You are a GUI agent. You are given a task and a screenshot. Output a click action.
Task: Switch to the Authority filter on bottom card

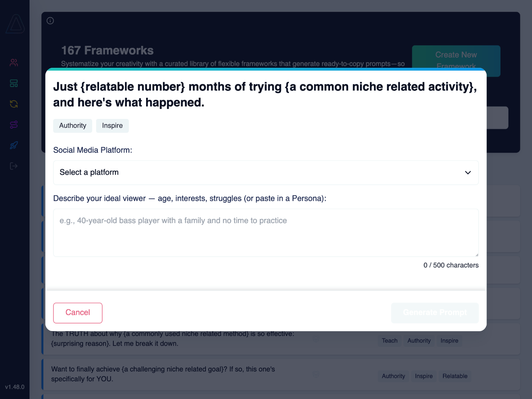[393, 376]
